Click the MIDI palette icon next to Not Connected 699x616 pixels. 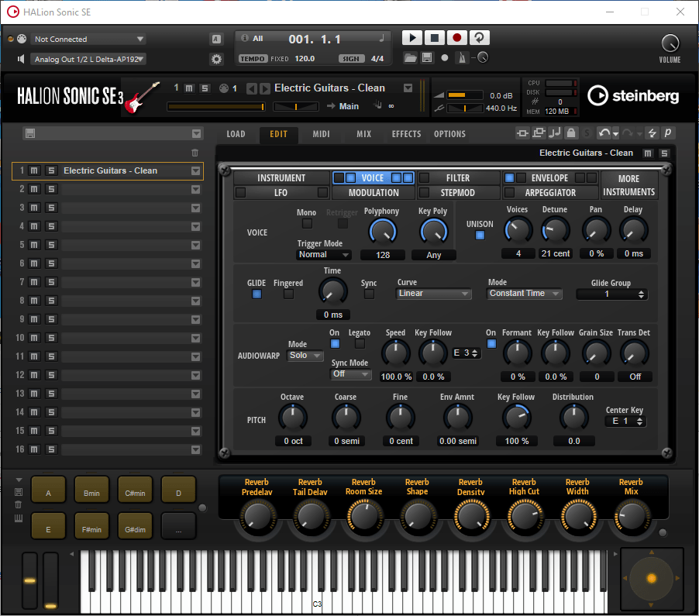pos(22,39)
